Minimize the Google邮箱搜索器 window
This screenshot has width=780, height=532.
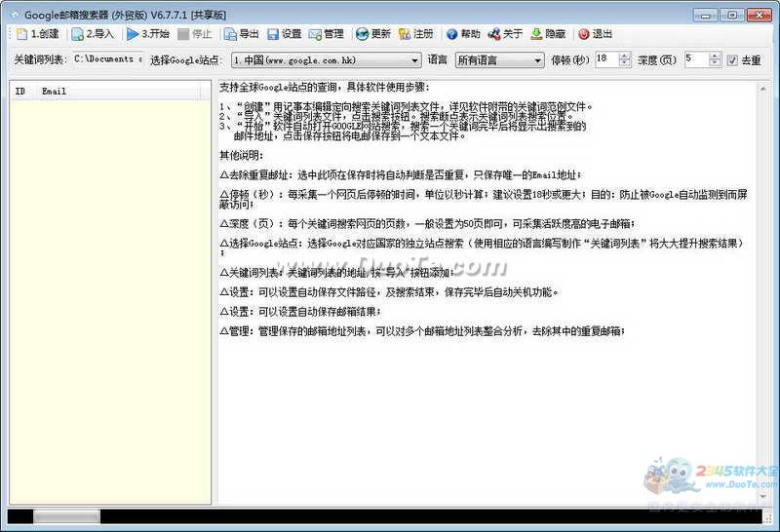(706, 15)
